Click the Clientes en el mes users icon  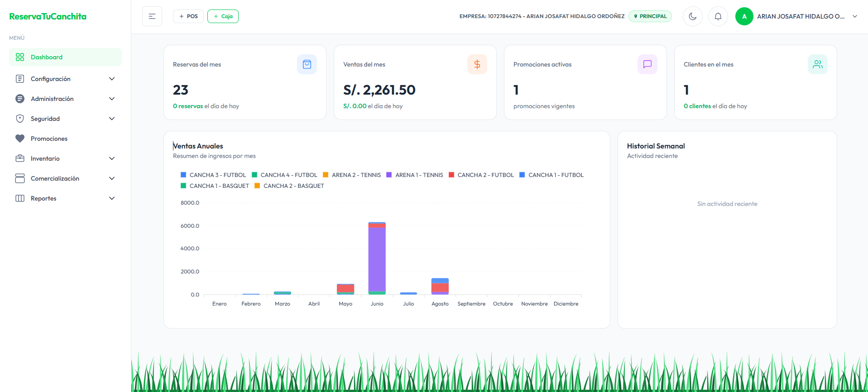pyautogui.click(x=818, y=64)
